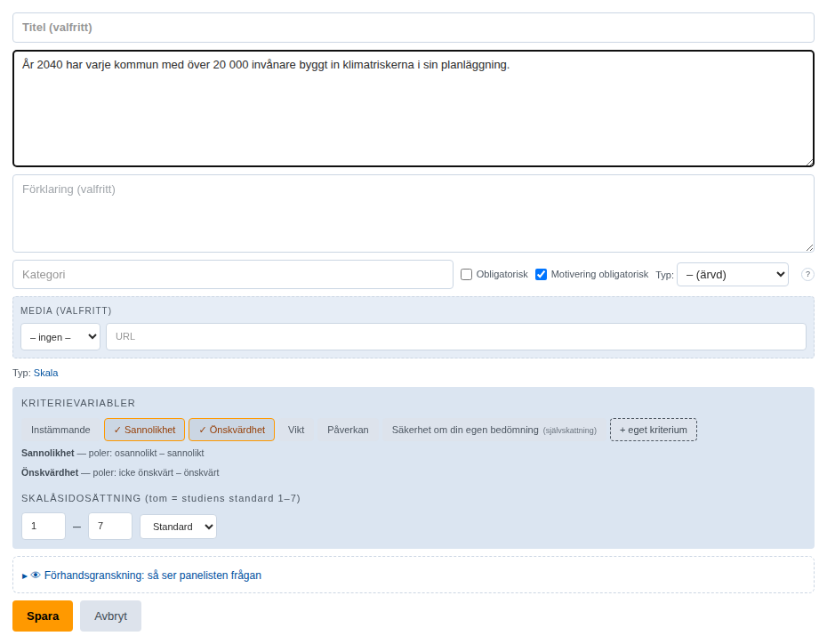Viewport: 827px width, 644px height.
Task: Click the scale maximum field showing 7
Action: pos(110,526)
